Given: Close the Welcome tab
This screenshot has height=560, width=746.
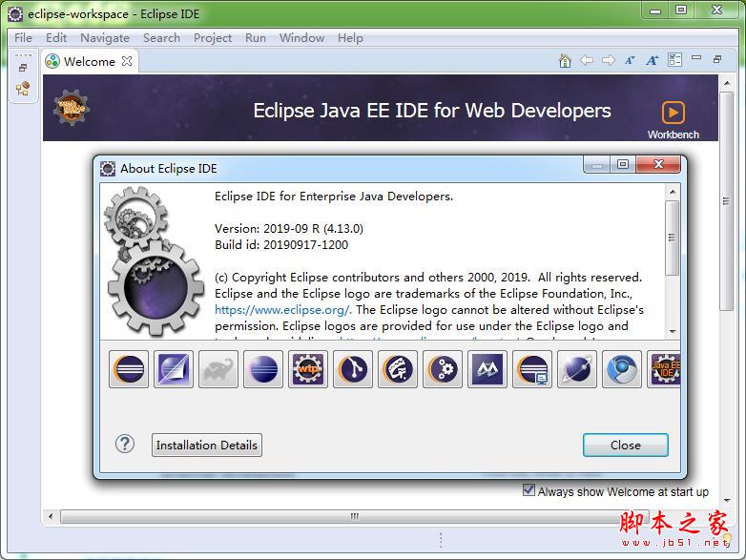Looking at the screenshot, I should tap(127, 61).
